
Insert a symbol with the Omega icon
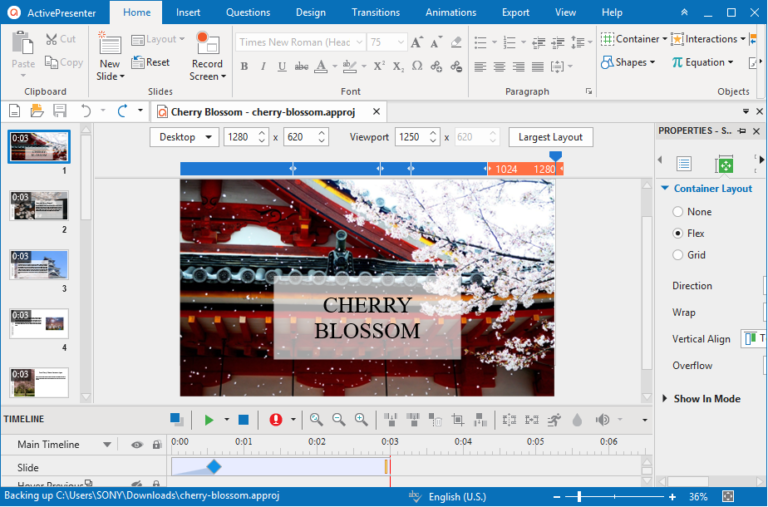click(417, 66)
